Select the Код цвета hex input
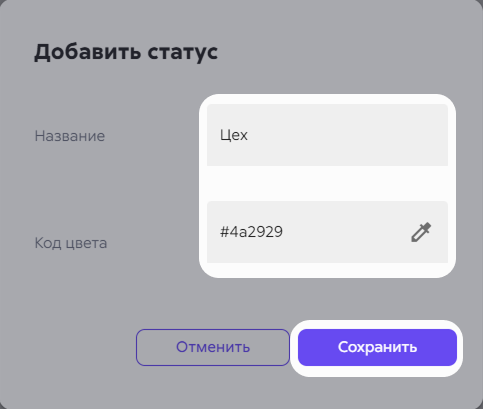 tap(327, 232)
